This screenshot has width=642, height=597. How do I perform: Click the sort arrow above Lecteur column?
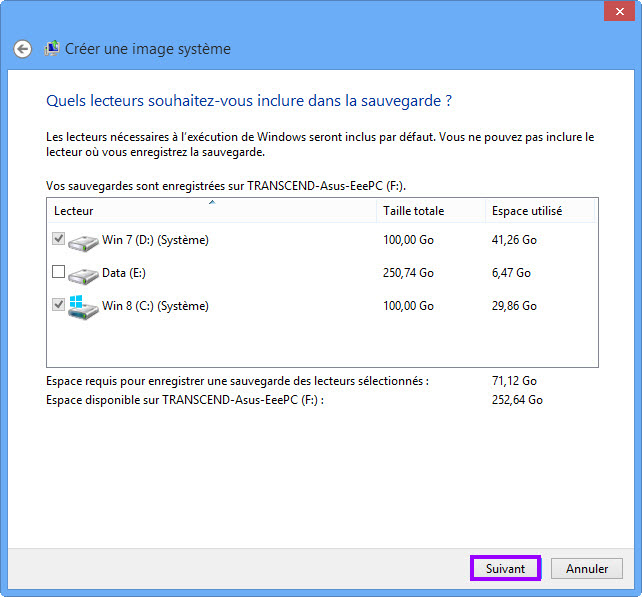(x=212, y=203)
